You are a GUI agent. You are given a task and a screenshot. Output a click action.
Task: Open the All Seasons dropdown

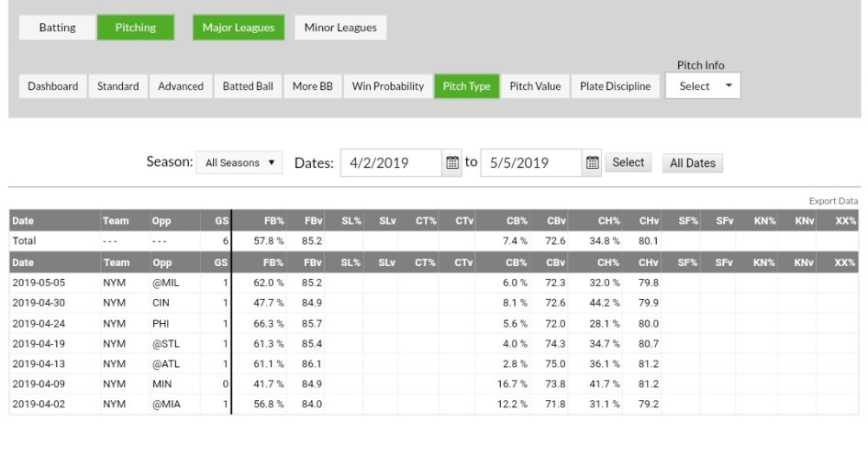tap(239, 162)
